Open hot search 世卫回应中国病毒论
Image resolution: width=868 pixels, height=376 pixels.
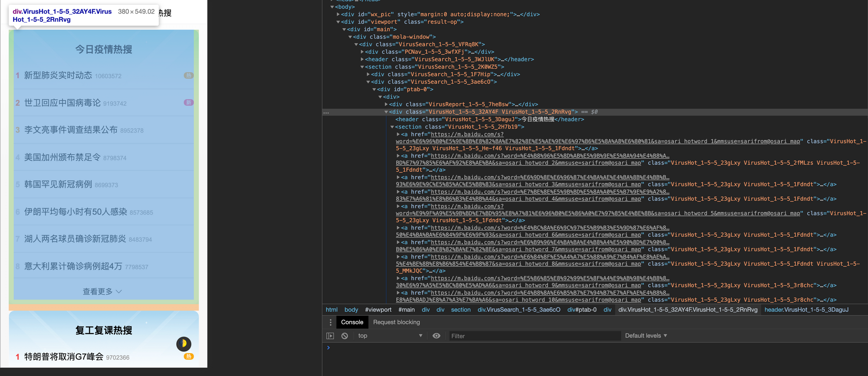point(62,103)
